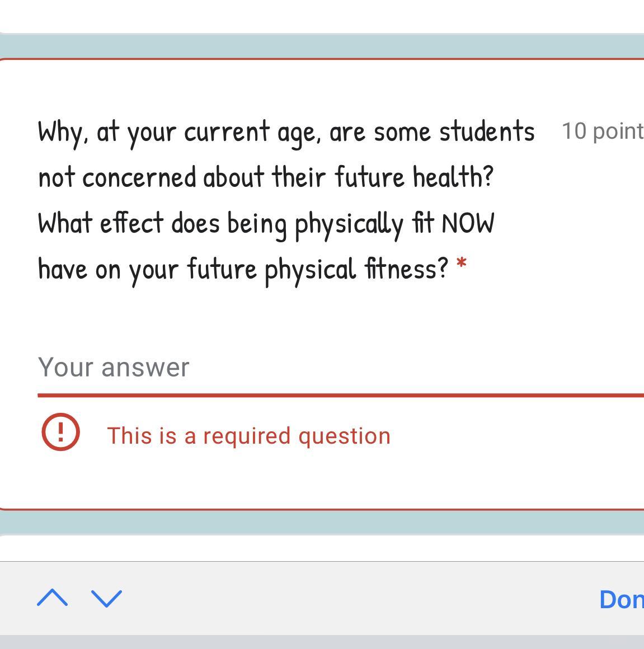Click the This is a required question message
This screenshot has width=644, height=649.
[x=248, y=436]
